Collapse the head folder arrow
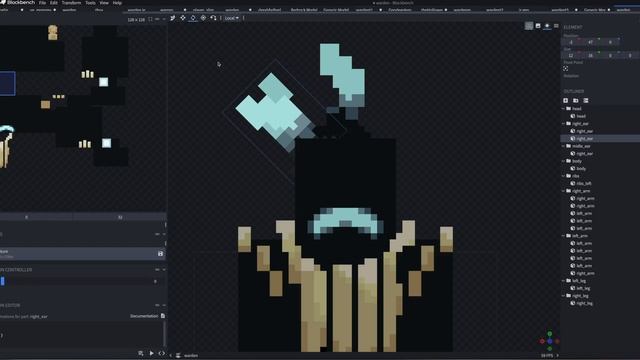 pos(564,109)
